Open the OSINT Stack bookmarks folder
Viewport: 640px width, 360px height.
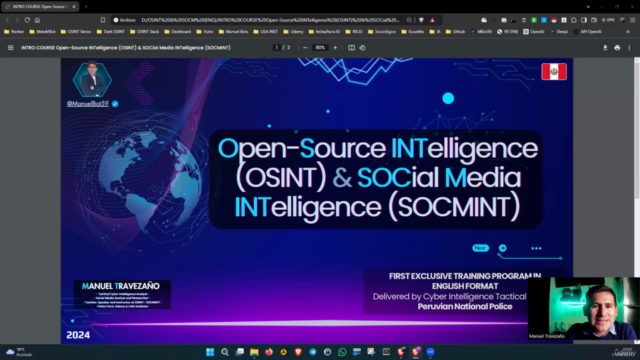(144, 31)
